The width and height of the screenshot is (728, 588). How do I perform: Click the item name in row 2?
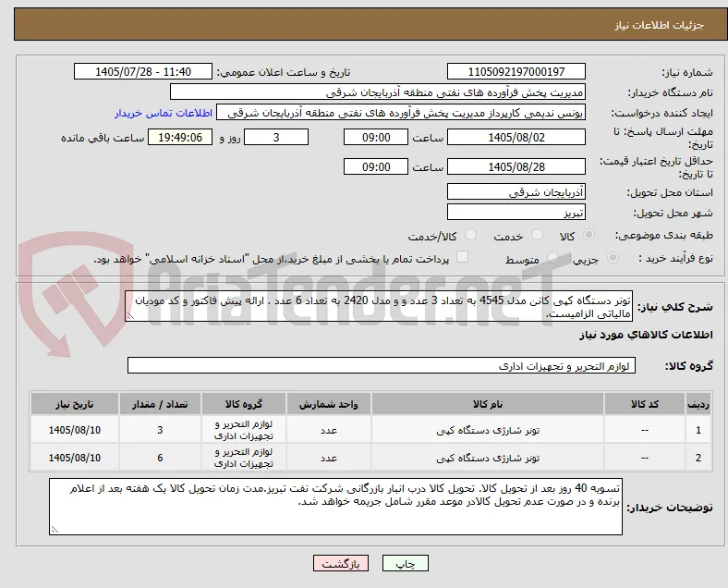point(488,458)
